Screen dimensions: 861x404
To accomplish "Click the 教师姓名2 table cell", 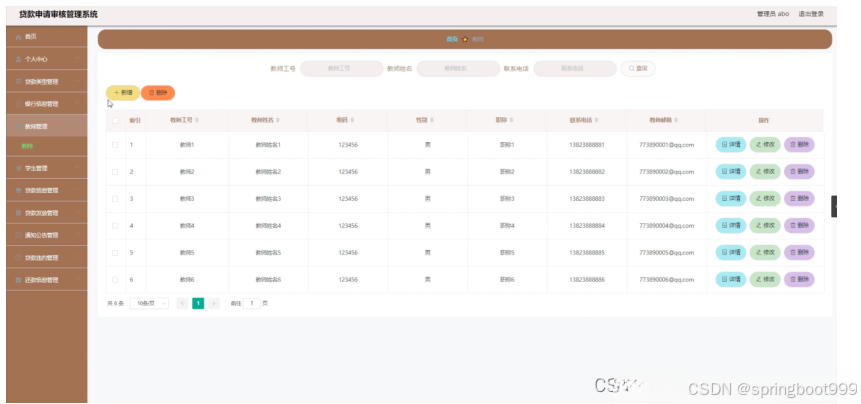I will tap(268, 172).
